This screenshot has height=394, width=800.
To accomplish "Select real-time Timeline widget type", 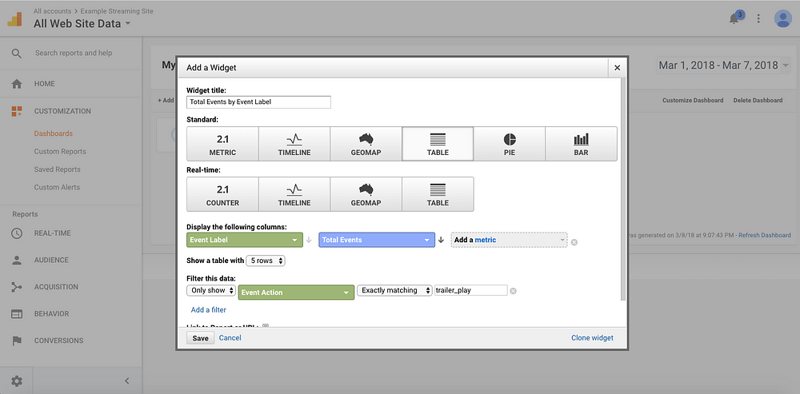I will pyautogui.click(x=294, y=194).
